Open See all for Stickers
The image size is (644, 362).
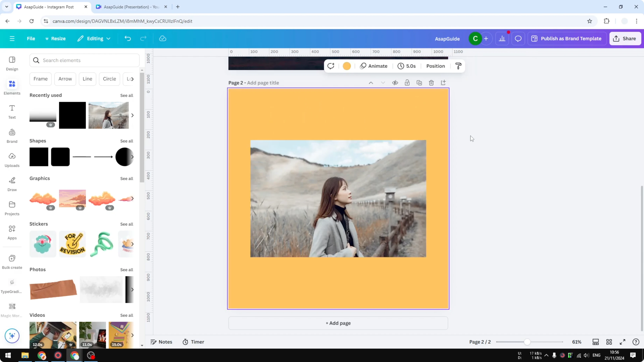[x=127, y=224]
